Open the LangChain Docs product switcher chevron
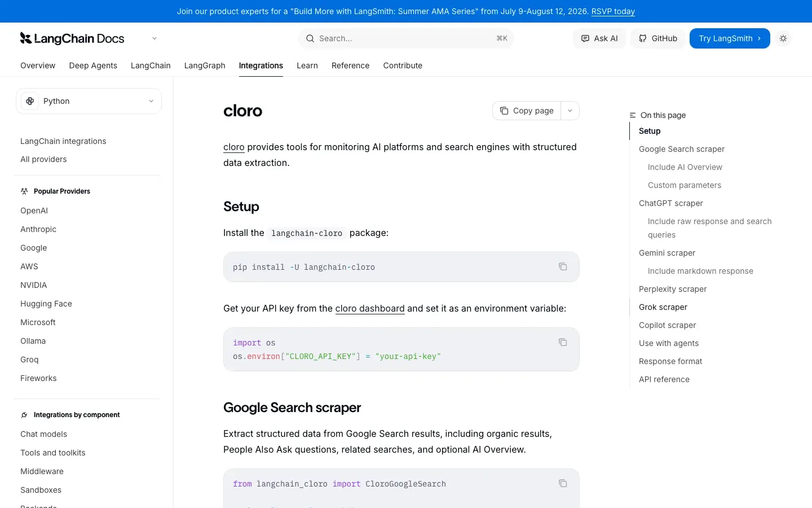The width and height of the screenshot is (812, 508). (155, 38)
